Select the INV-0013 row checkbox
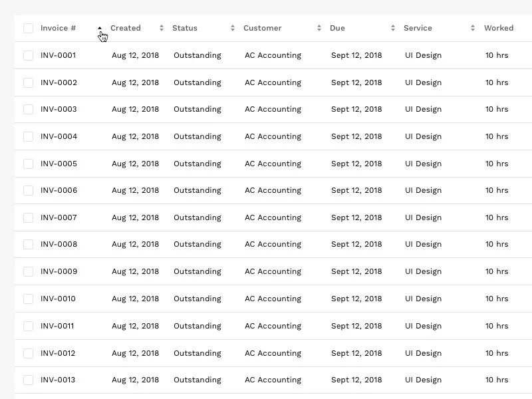 tap(28, 380)
